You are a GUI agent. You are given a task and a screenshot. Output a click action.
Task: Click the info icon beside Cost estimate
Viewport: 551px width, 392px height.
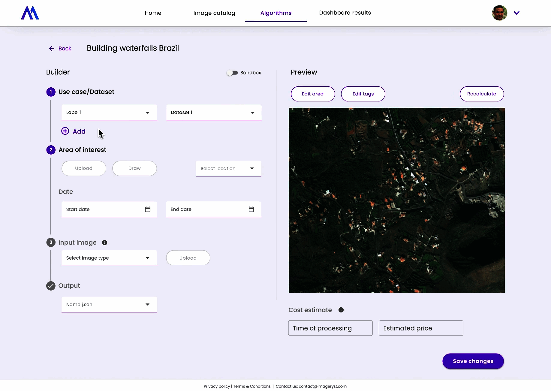pos(341,310)
